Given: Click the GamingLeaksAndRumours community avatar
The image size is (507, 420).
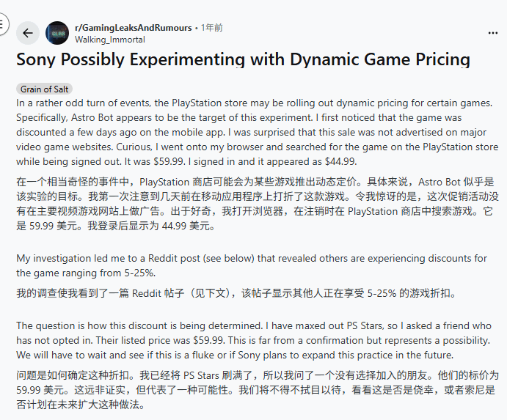Looking at the screenshot, I should [x=57, y=33].
